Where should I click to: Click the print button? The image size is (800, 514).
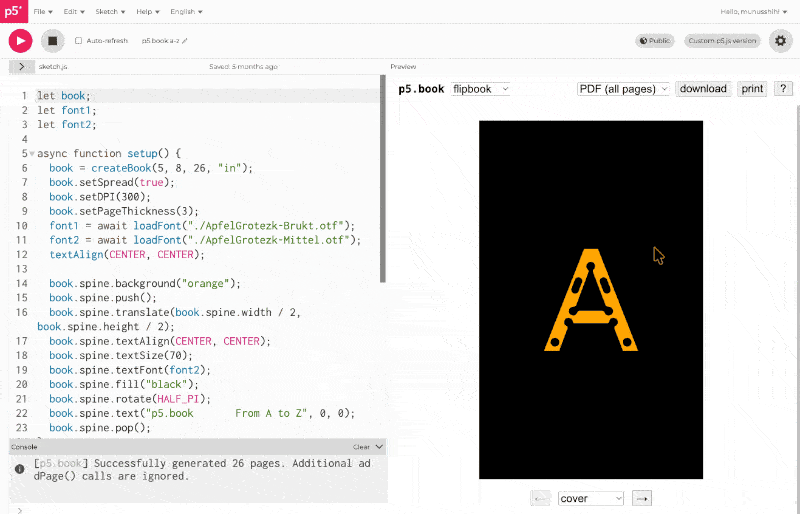tap(752, 89)
